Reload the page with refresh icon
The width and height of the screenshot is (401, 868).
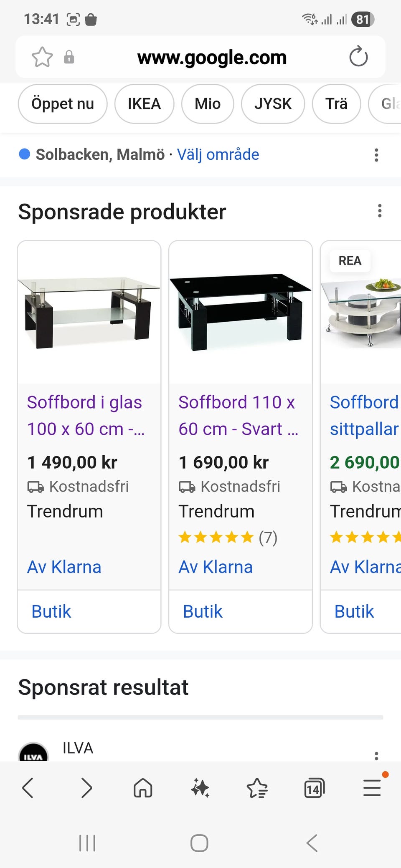pyautogui.click(x=358, y=57)
